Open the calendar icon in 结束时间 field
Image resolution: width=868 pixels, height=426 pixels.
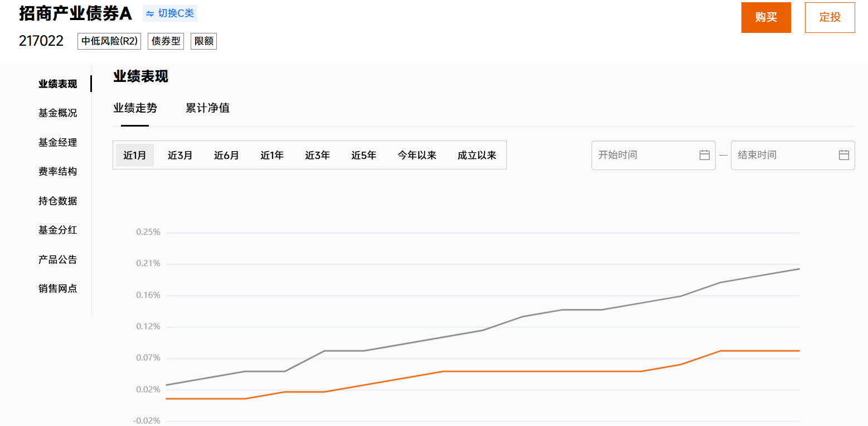(844, 155)
